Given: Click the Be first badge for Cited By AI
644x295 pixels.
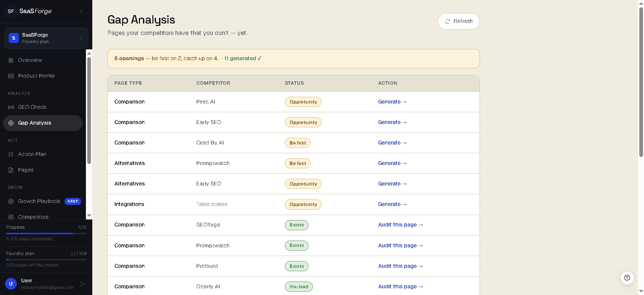Looking at the screenshot, I should [x=298, y=143].
